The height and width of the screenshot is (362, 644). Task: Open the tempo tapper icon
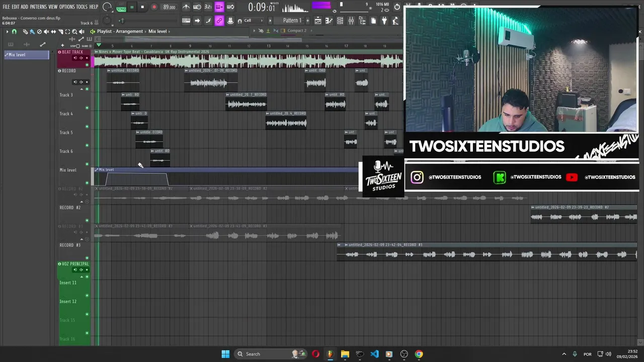coord(395,21)
